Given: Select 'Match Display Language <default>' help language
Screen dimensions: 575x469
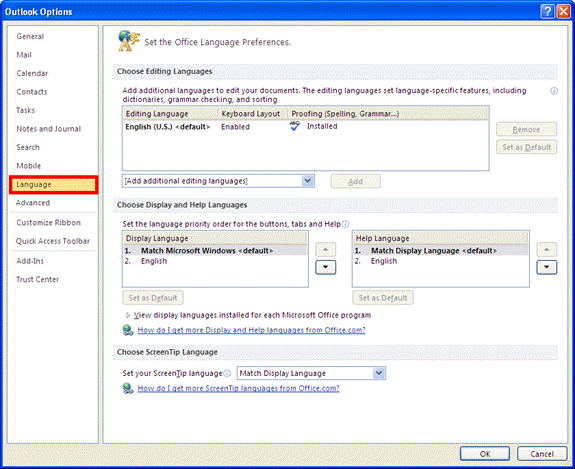Looking at the screenshot, I should (x=441, y=251).
